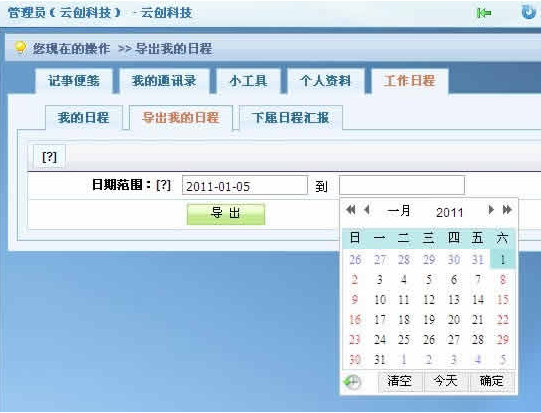541x413 pixels.
Task: Click the empty end date input field
Action: pyautogui.click(x=402, y=185)
